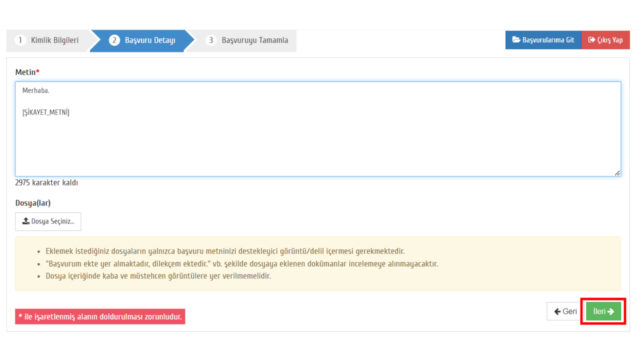Screen dimensions: 640x360
Task: Click the folder icon on Başvurularıma Git
Action: [516, 40]
